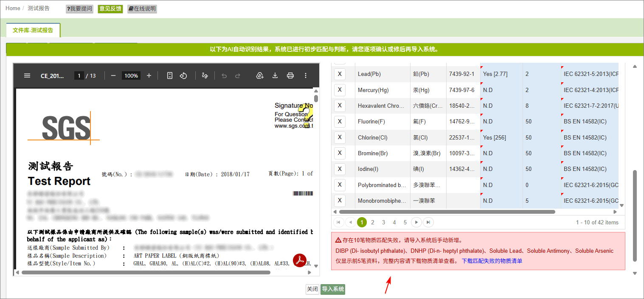Go to Home breadcrumb
644x299 pixels.
(13, 8)
